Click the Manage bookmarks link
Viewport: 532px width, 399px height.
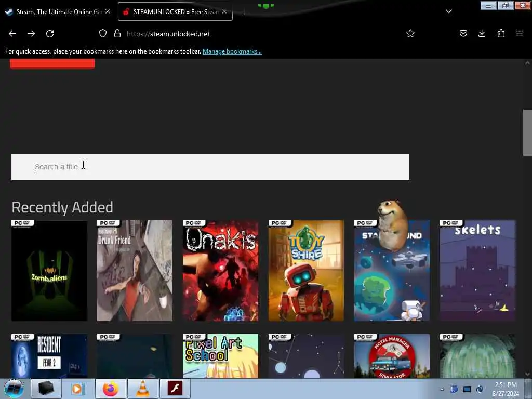pyautogui.click(x=232, y=51)
